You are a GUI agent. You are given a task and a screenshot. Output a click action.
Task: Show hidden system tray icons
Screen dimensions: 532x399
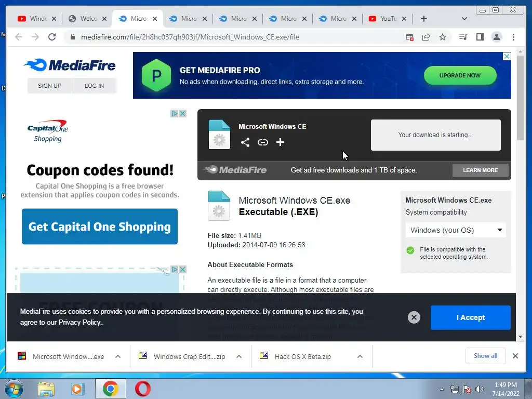click(442, 389)
